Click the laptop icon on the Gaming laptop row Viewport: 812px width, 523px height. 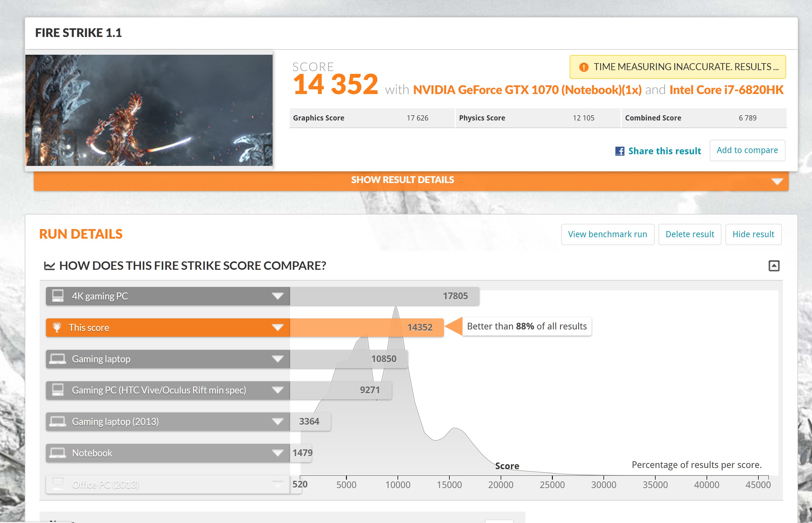[57, 359]
